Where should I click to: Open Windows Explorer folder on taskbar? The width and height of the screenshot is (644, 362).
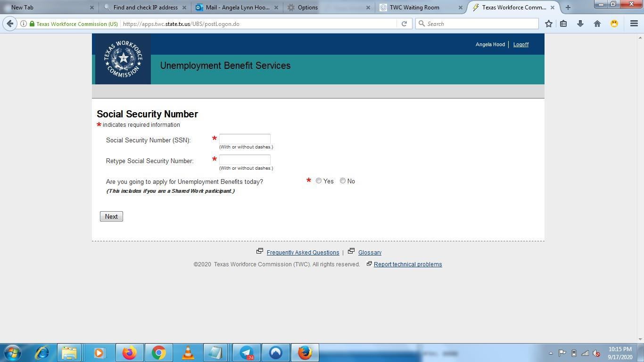[69, 353]
